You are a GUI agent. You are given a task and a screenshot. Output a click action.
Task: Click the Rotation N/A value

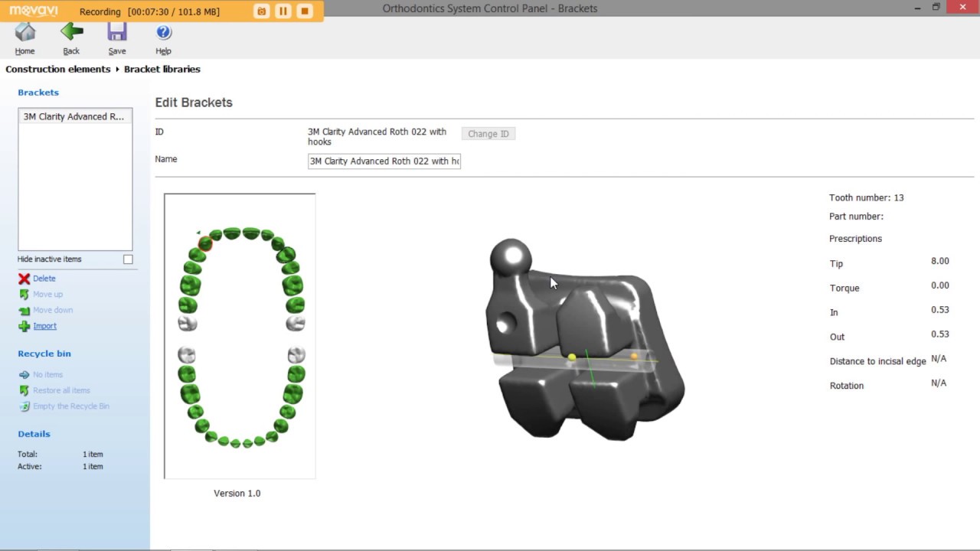(x=939, y=383)
